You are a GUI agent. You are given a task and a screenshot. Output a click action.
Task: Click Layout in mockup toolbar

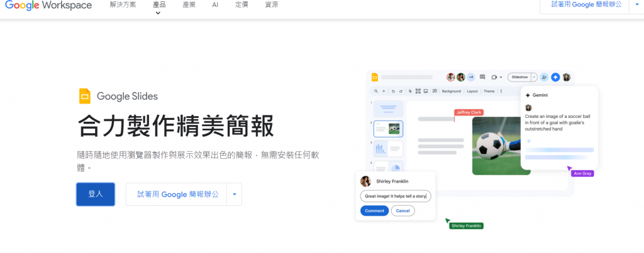coord(472,91)
